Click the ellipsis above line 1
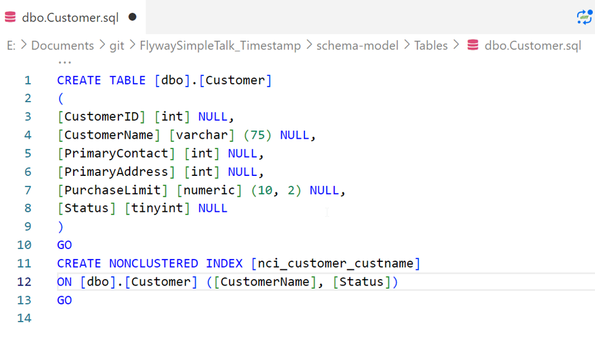Screen dimensions: 595x364 coord(64,62)
